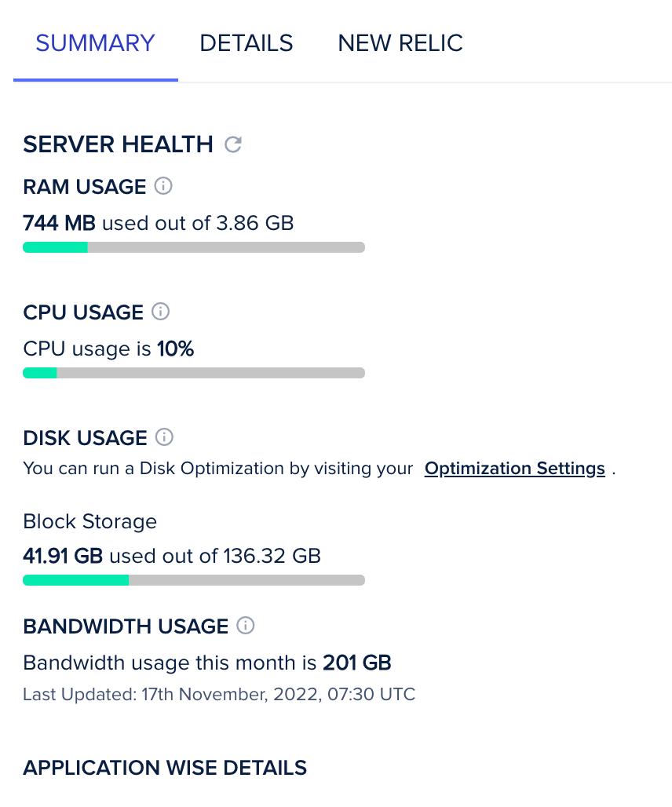This screenshot has height=807, width=672.
Task: Refresh the Server Health stats
Action: tap(233, 144)
